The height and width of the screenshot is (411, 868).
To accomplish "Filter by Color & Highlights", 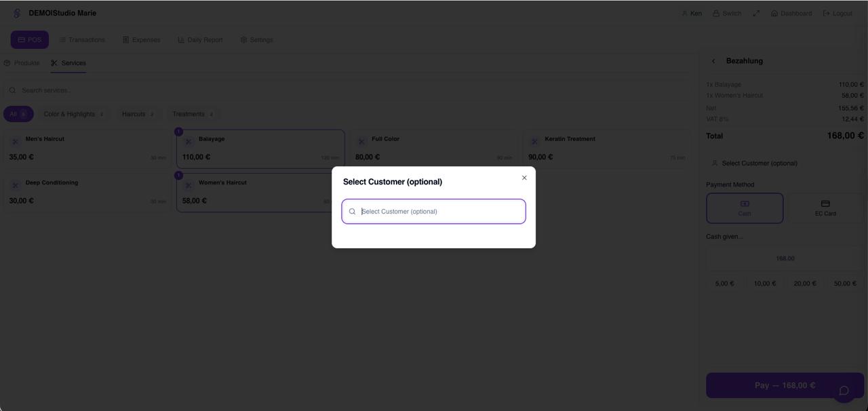I will tap(73, 114).
